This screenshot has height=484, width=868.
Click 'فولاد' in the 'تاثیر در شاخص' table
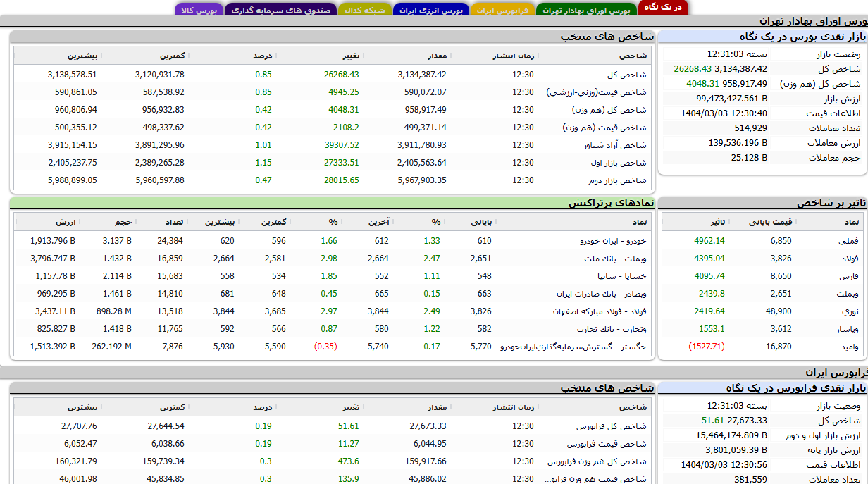click(x=849, y=259)
